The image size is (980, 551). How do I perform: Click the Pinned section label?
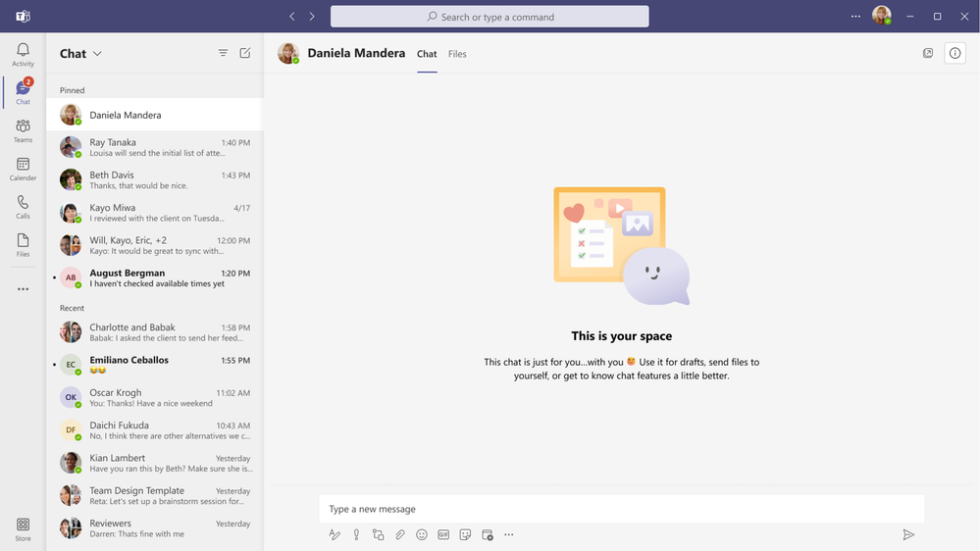(x=72, y=90)
